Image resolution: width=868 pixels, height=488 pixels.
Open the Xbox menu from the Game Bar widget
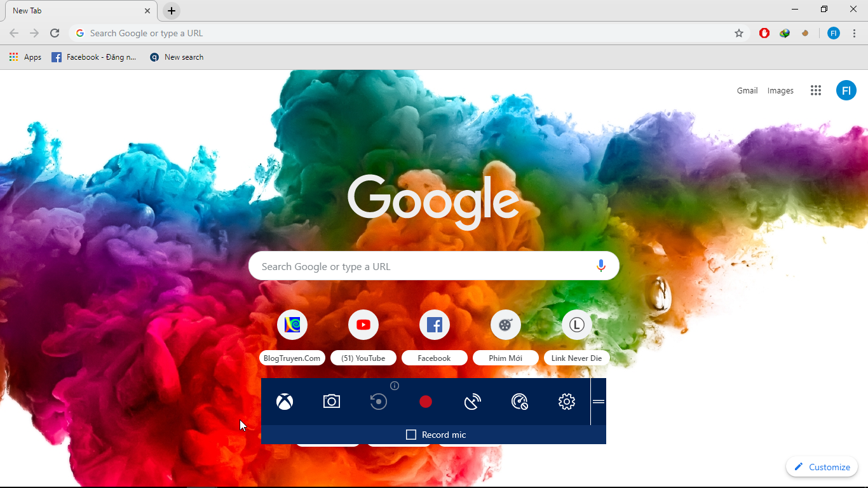pyautogui.click(x=283, y=402)
